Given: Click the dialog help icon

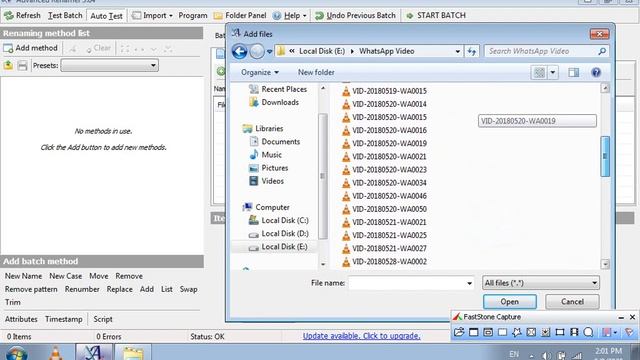Looking at the screenshot, I should [596, 73].
